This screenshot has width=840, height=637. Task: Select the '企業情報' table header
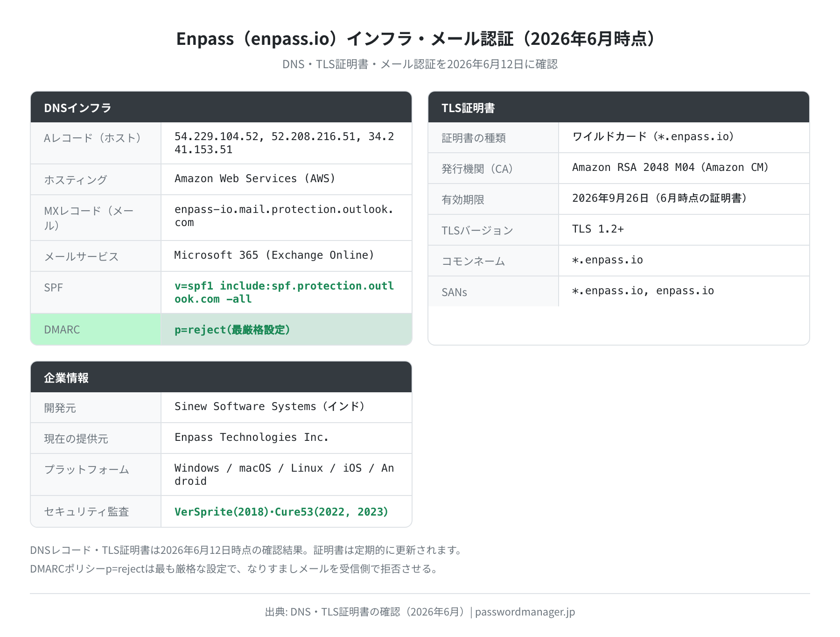coord(221,377)
